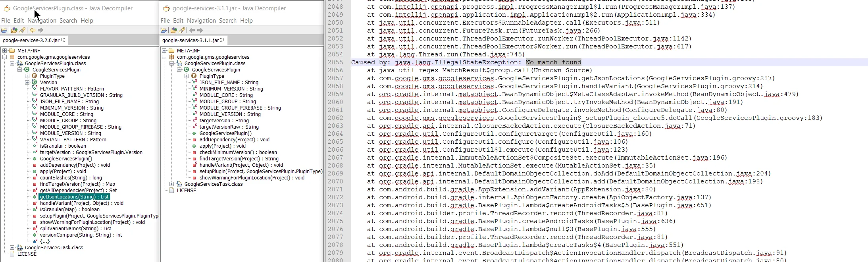
Task: Close the google-services-3.1.1.jar tab
Action: (222, 40)
